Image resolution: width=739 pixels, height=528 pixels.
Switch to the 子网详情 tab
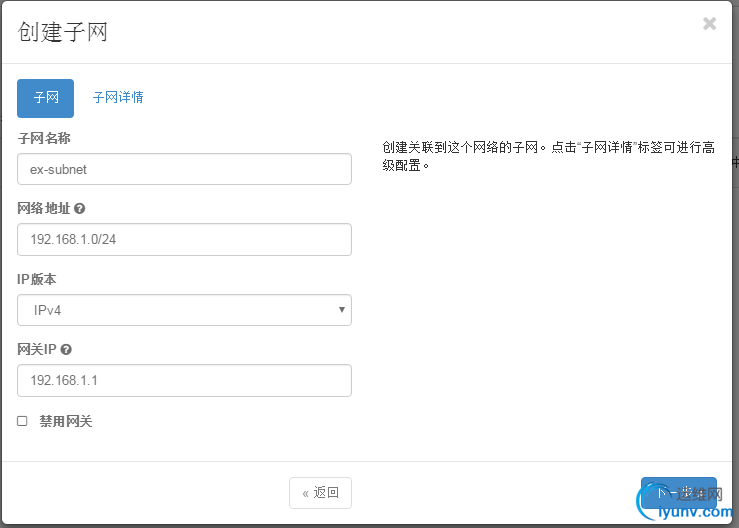[118, 98]
